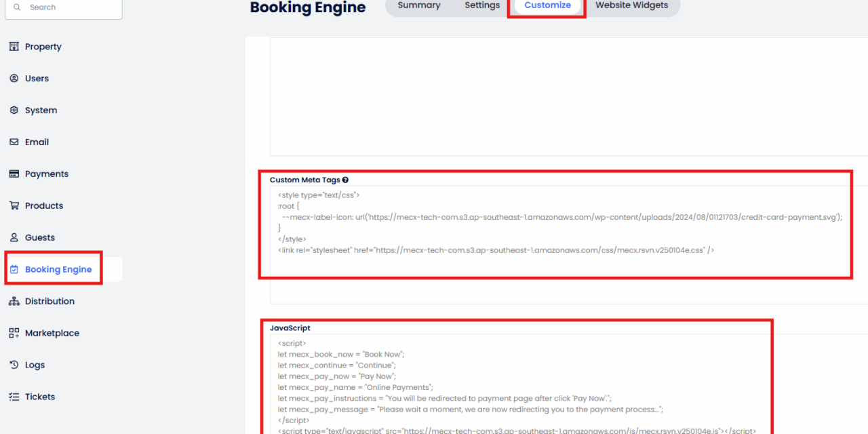Viewport: 868px width, 434px height.
Task: Click the Booking Engine calendar icon
Action: coord(14,269)
